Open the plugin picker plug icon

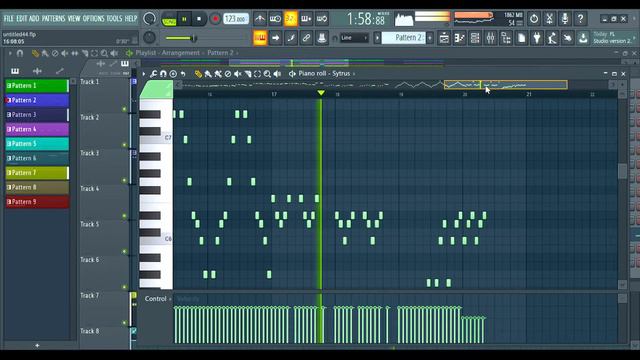(x=537, y=38)
